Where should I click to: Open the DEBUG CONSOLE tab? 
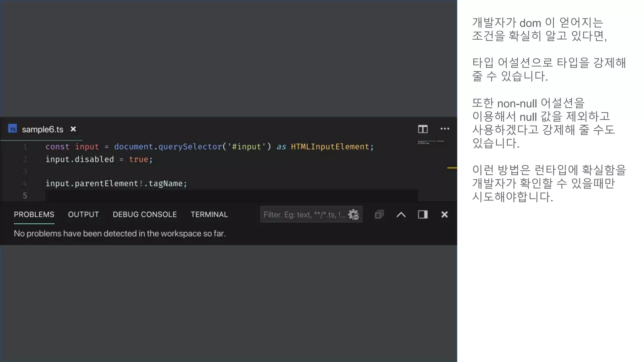pyautogui.click(x=145, y=214)
